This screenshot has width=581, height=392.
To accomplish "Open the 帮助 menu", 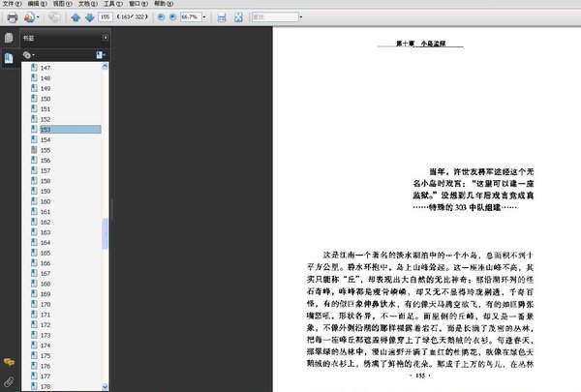I will tap(164, 3).
